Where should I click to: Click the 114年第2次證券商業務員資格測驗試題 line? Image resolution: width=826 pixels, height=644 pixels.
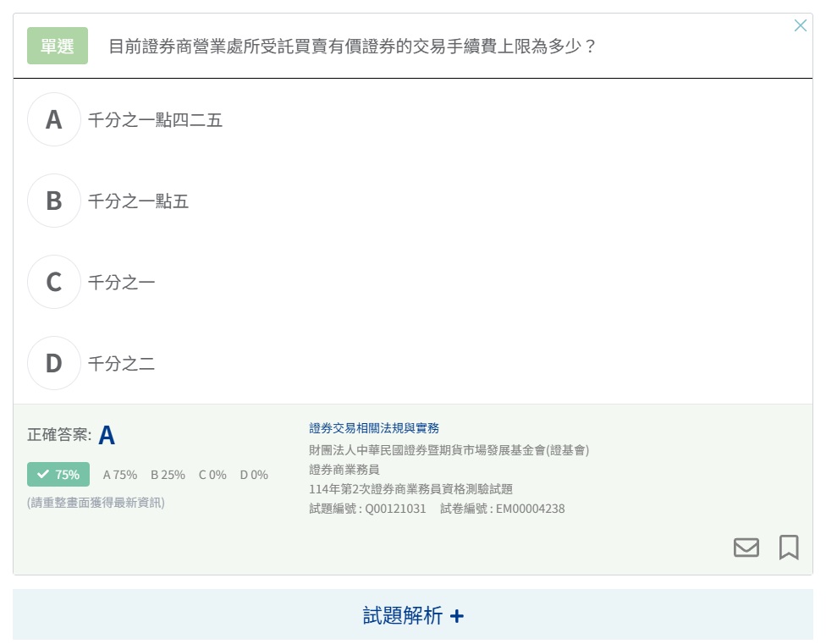click(x=410, y=489)
